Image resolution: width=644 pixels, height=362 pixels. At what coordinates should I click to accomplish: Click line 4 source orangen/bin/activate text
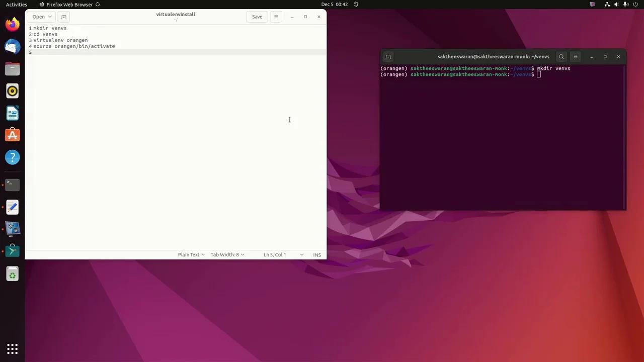74,46
